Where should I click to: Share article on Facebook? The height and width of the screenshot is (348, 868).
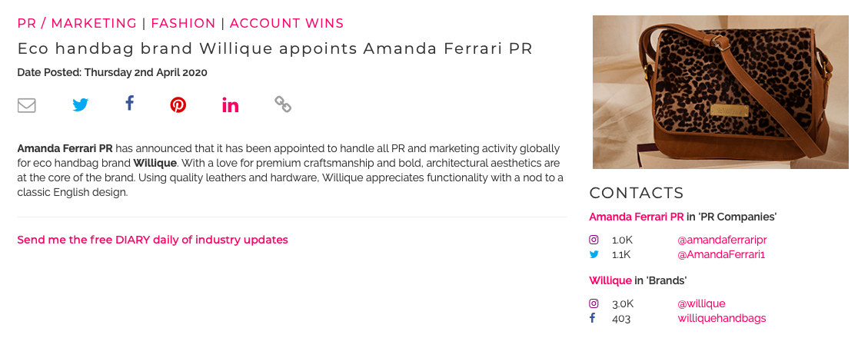(129, 104)
